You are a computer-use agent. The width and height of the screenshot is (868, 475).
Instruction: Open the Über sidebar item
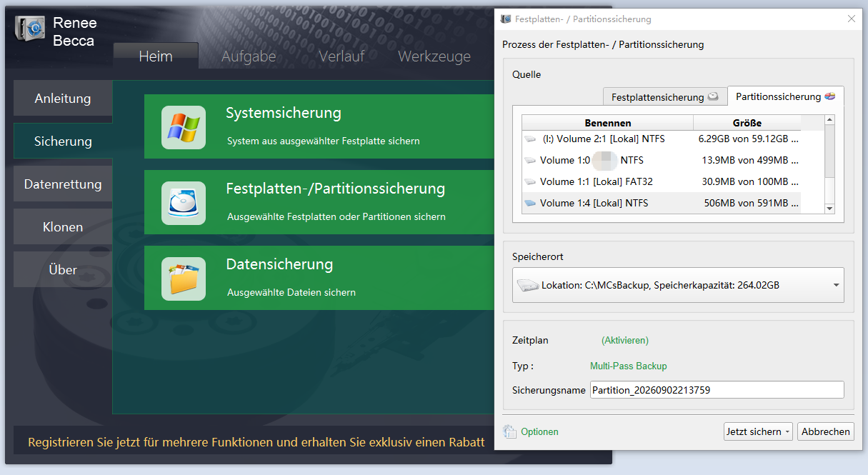point(63,269)
